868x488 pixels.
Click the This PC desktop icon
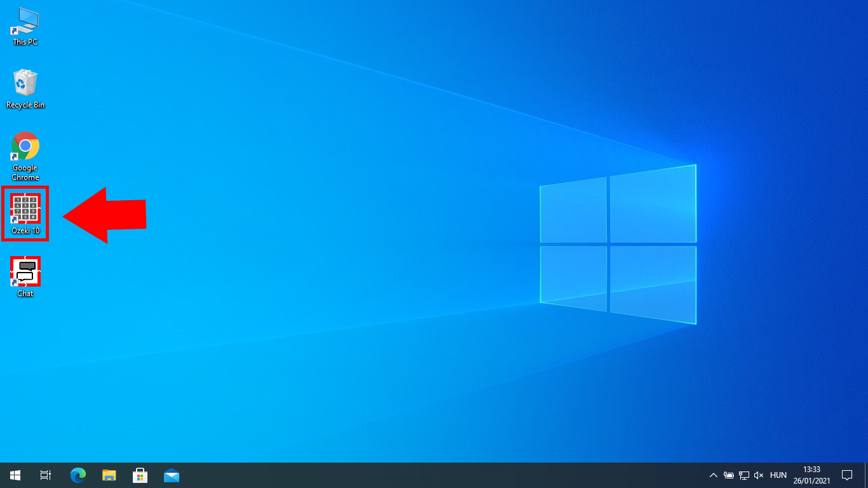[25, 25]
